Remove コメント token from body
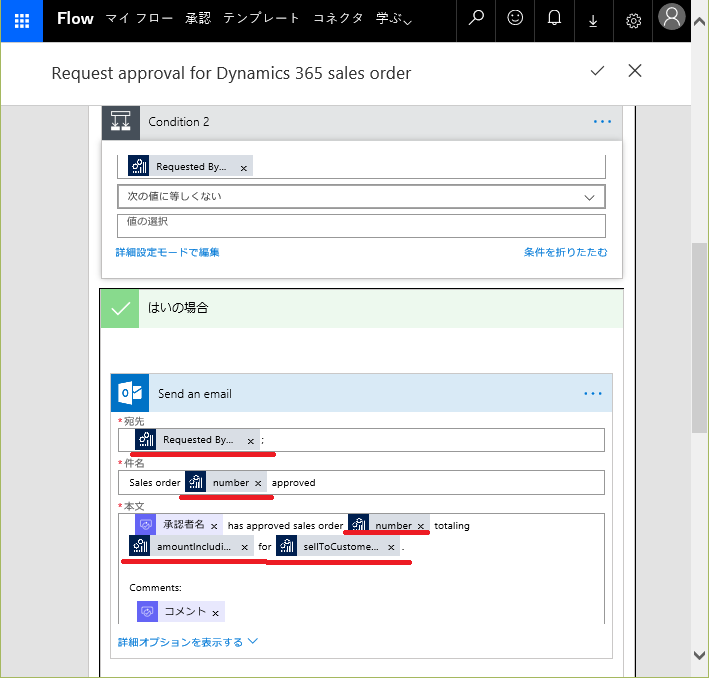Screen dimensions: 709x678 (215, 613)
